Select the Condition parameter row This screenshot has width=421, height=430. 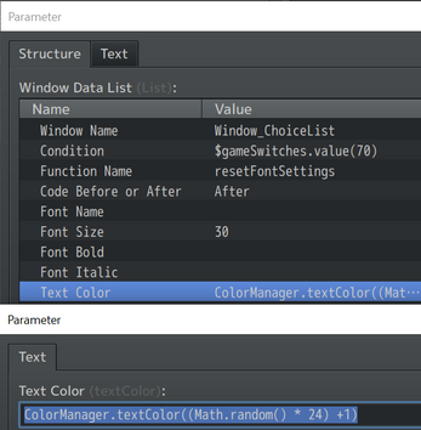point(220,151)
